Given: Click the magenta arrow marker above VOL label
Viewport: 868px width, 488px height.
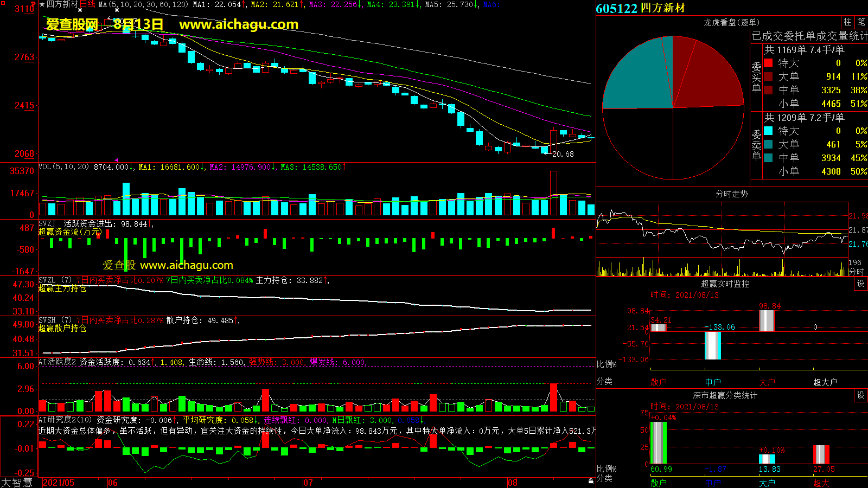Looking at the screenshot, I should 116,160.
